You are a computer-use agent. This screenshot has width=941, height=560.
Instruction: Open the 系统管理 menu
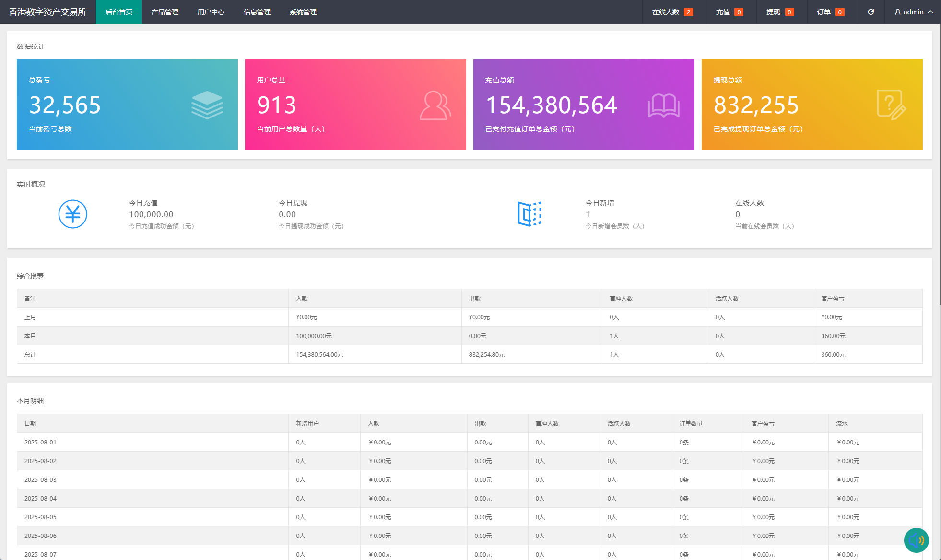click(x=303, y=12)
